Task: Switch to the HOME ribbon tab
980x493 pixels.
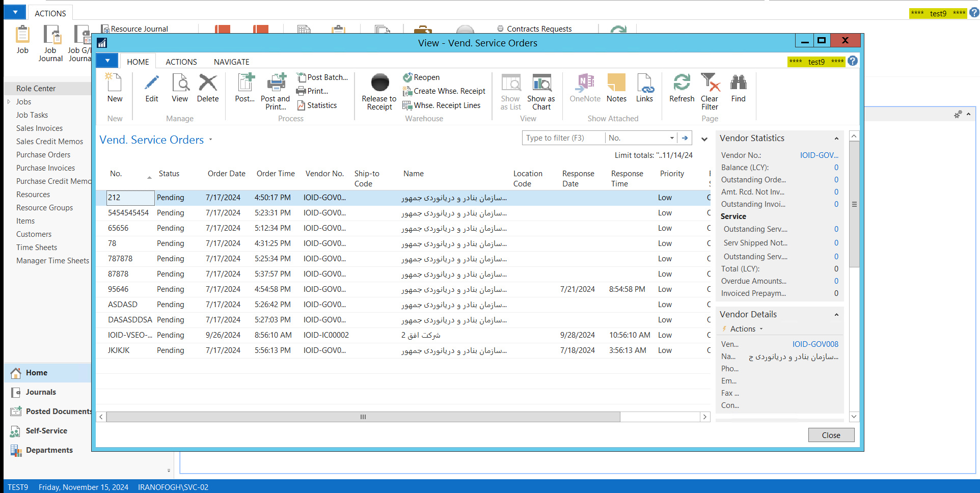Action: coord(138,62)
